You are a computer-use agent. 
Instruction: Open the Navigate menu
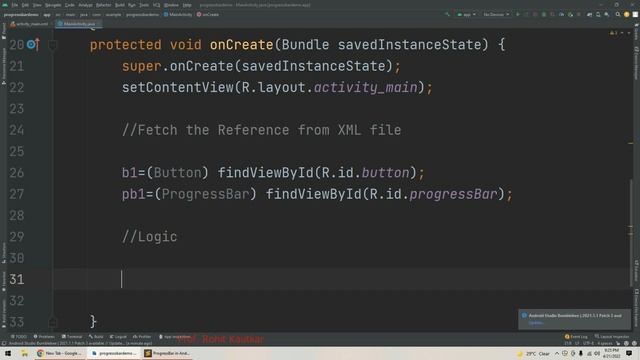(53, 5)
